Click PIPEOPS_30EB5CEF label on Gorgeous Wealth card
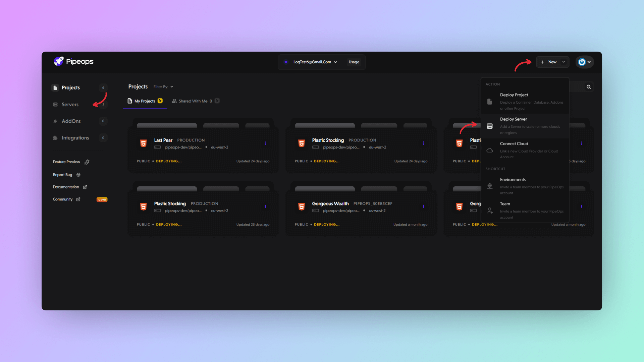This screenshot has width=644, height=362. (x=373, y=203)
